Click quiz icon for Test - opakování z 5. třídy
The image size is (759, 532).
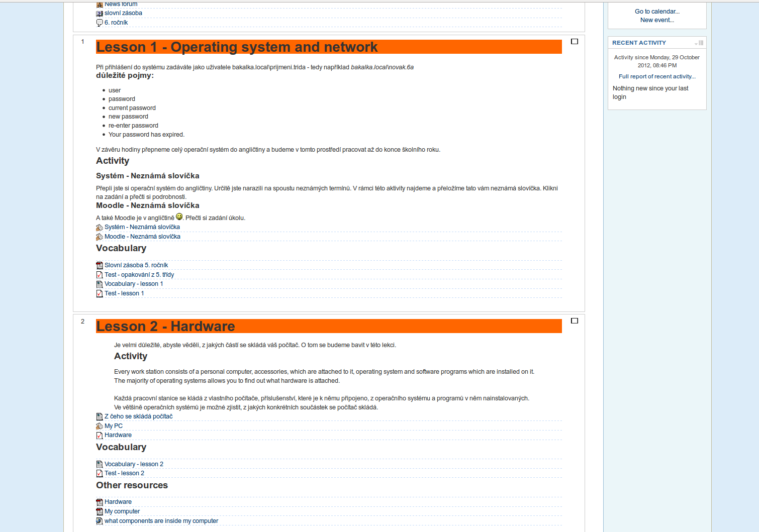tap(100, 275)
